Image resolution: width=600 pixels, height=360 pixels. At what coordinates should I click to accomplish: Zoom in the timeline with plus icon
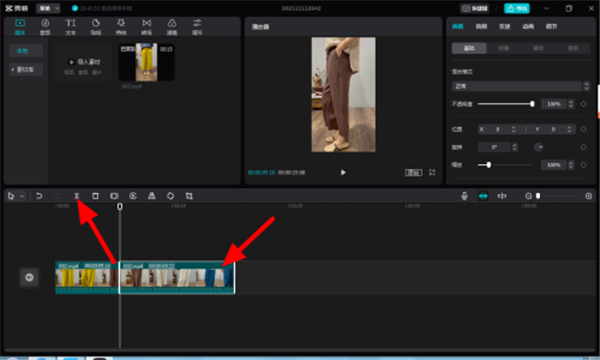589,196
